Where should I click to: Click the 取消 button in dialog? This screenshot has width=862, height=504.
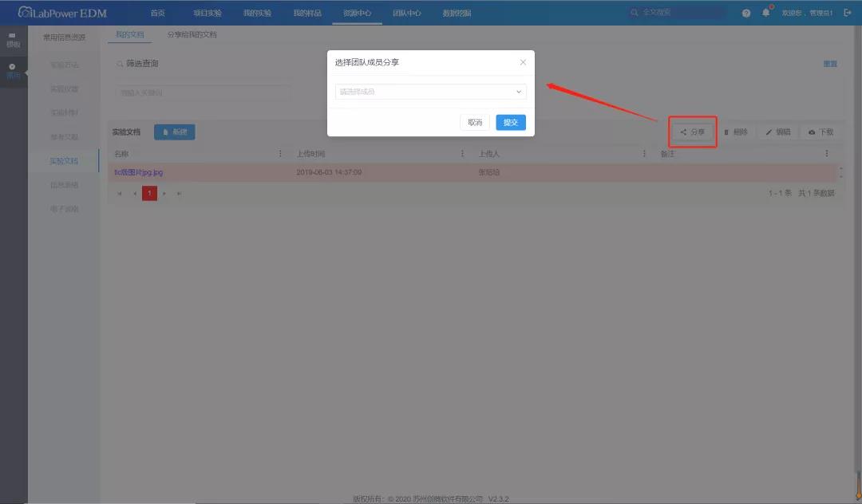click(475, 123)
